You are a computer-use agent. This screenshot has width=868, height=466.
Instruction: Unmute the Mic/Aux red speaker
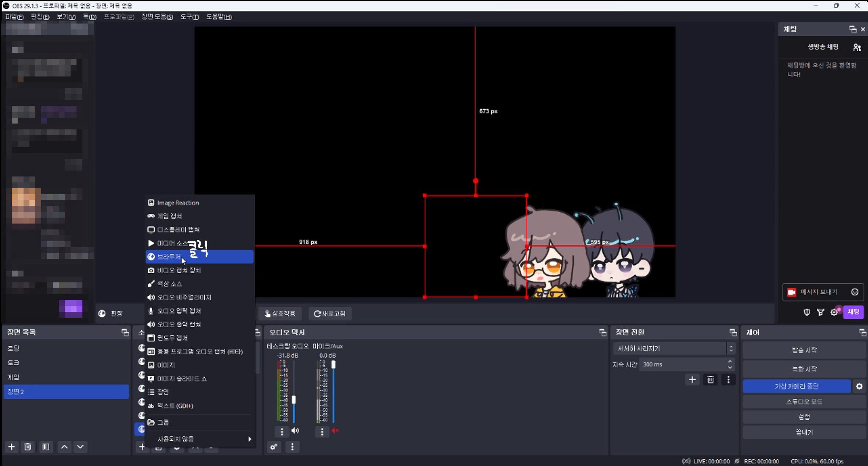[335, 431]
